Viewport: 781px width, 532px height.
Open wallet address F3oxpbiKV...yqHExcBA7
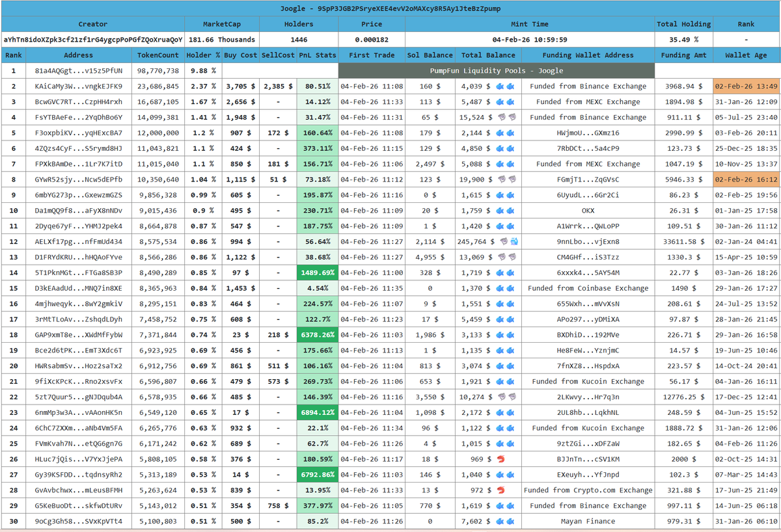point(78,133)
